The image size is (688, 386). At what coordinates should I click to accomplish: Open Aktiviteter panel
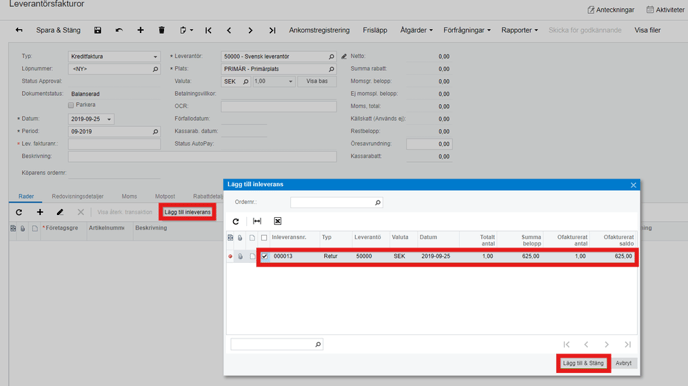665,10
